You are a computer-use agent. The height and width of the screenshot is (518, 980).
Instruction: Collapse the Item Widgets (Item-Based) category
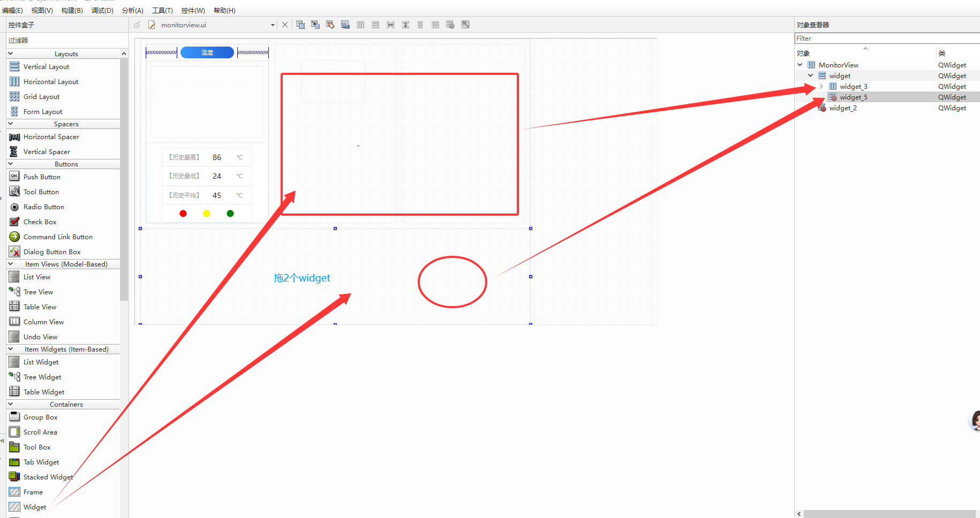pyautogui.click(x=10, y=349)
